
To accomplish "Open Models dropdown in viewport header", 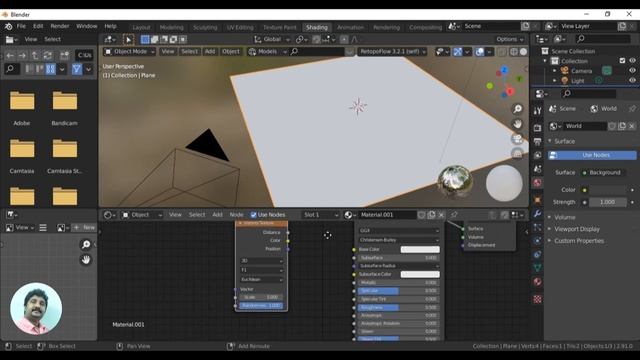I will [267, 52].
